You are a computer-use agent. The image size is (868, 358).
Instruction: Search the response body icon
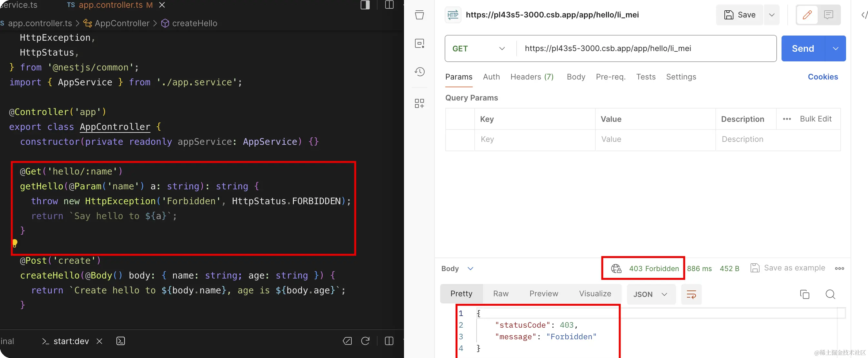[830, 294]
